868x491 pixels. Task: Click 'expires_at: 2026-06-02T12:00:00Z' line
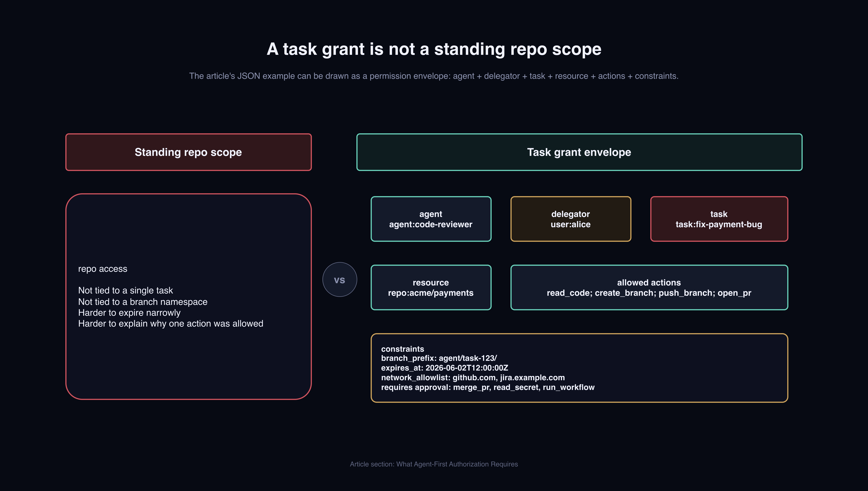coord(445,368)
